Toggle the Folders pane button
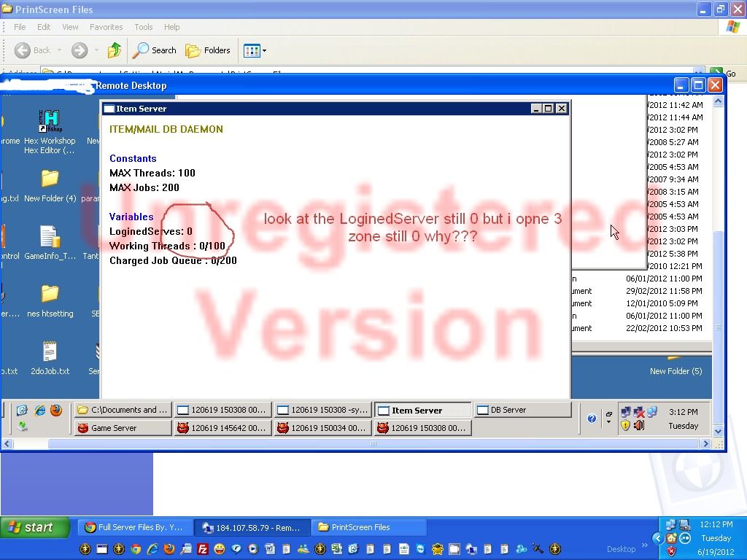 point(208,50)
